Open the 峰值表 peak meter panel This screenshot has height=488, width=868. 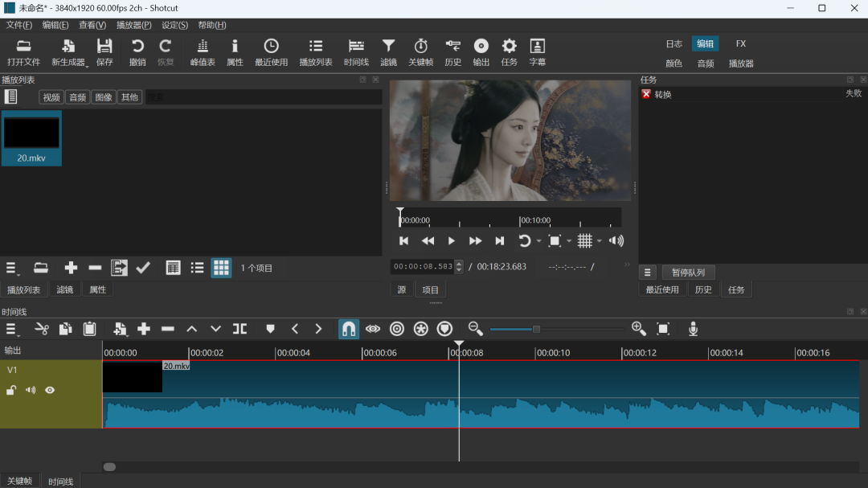click(x=203, y=52)
